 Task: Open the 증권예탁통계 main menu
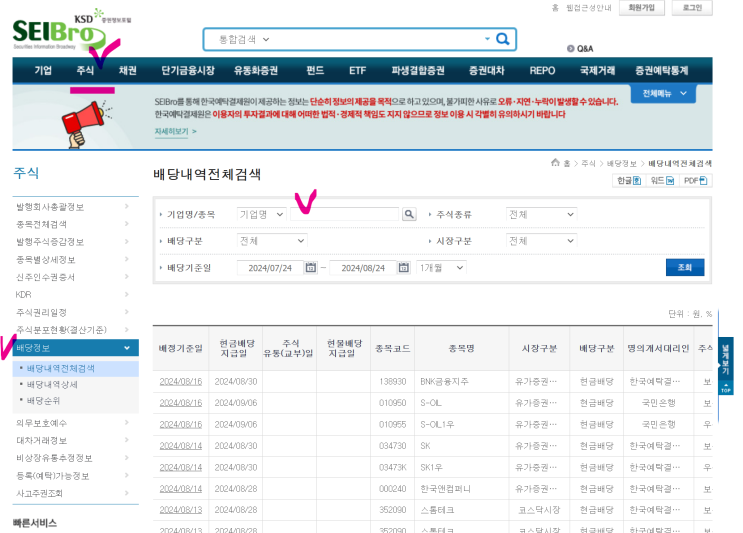coord(661,71)
